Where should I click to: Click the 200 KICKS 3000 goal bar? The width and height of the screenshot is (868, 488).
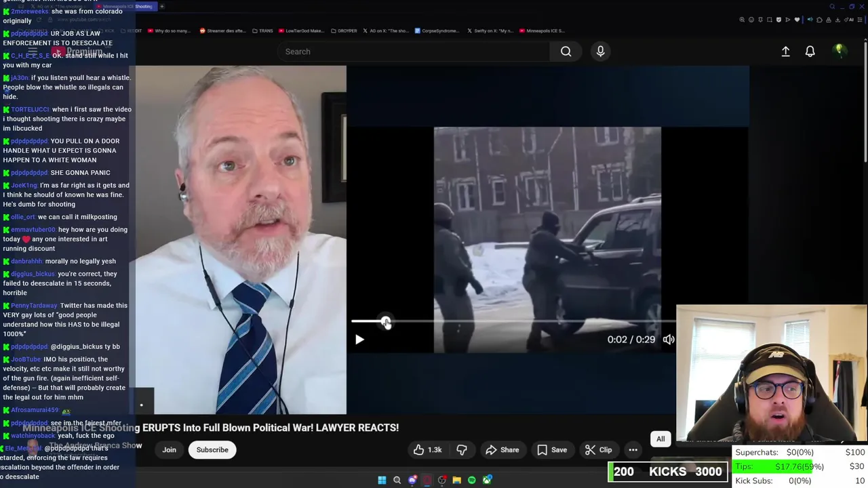tap(668, 472)
